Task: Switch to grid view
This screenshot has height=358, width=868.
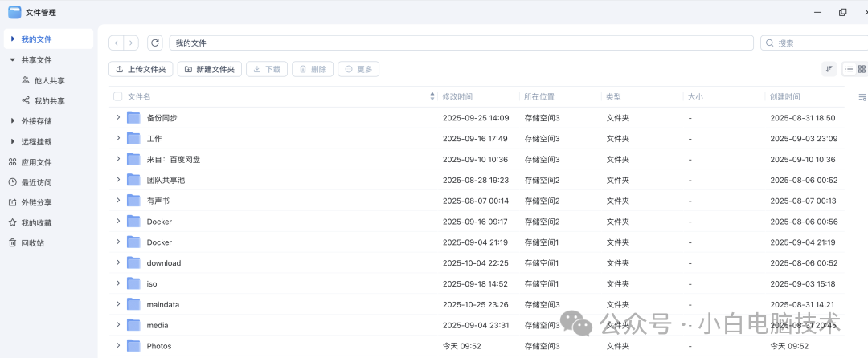Action: click(x=862, y=69)
